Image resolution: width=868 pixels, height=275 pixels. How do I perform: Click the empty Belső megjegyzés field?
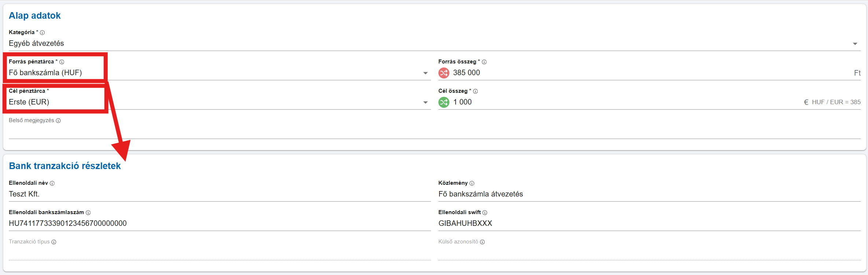(x=434, y=132)
